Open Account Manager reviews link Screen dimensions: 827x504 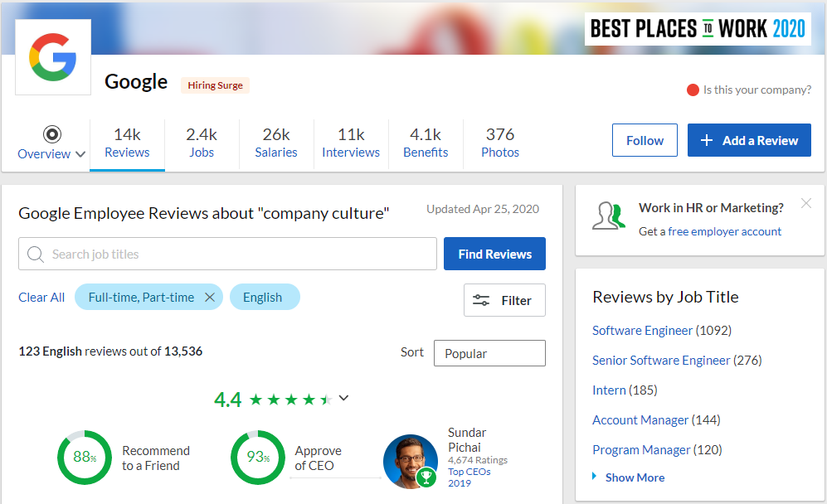(640, 420)
